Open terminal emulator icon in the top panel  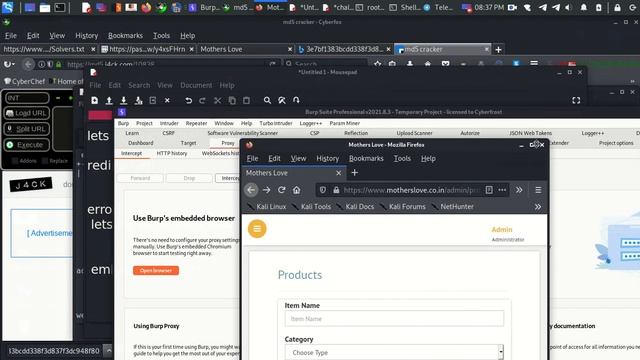point(60,7)
